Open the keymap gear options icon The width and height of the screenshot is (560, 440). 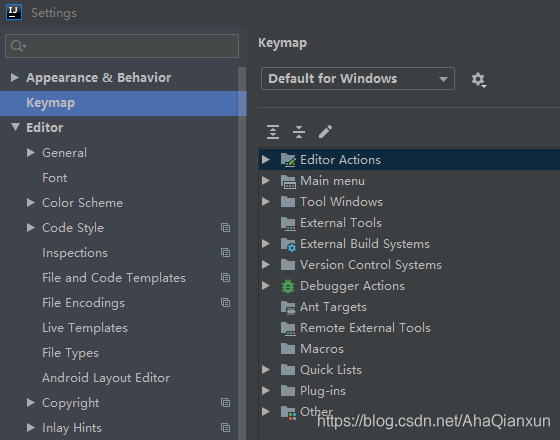tap(478, 80)
